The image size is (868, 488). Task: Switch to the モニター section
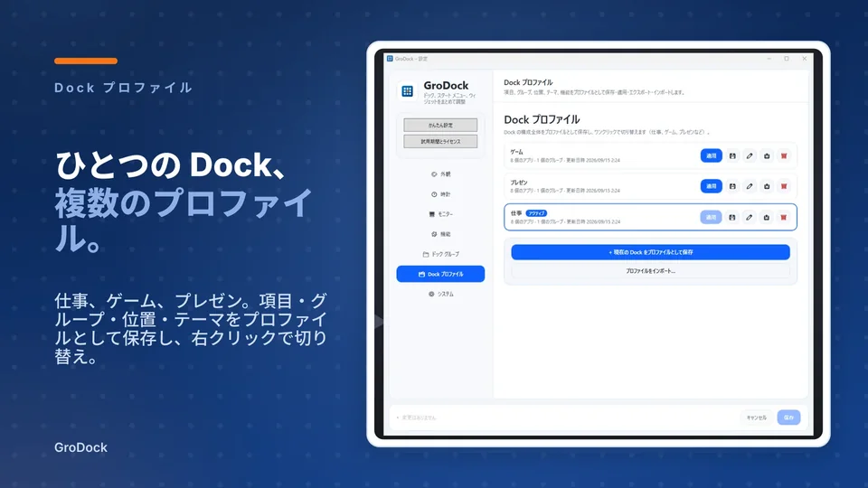click(x=440, y=214)
